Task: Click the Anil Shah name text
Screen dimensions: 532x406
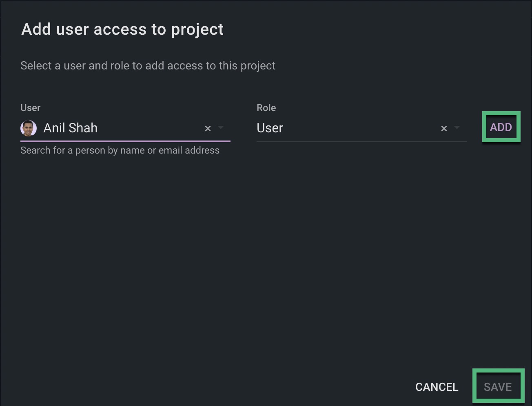Action: click(x=70, y=128)
